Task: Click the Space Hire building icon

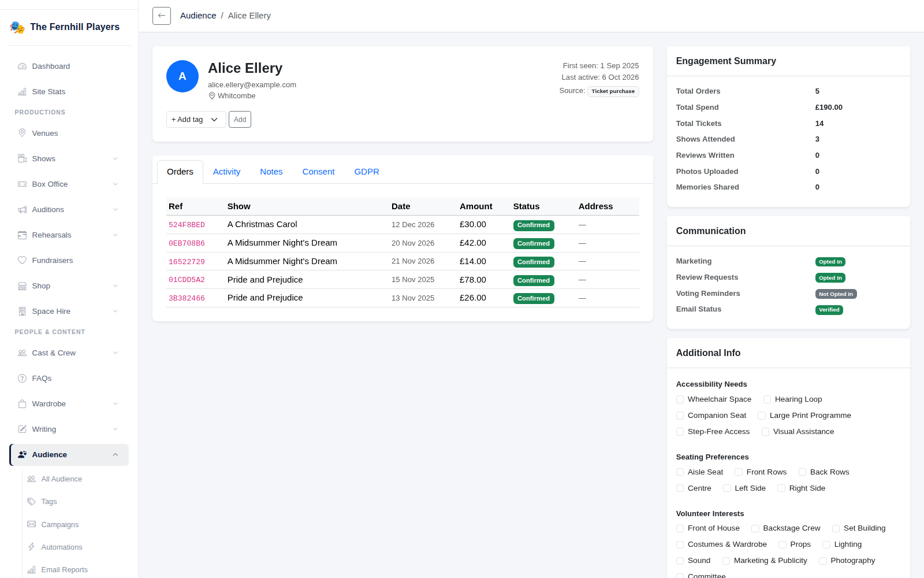Action: click(x=22, y=312)
